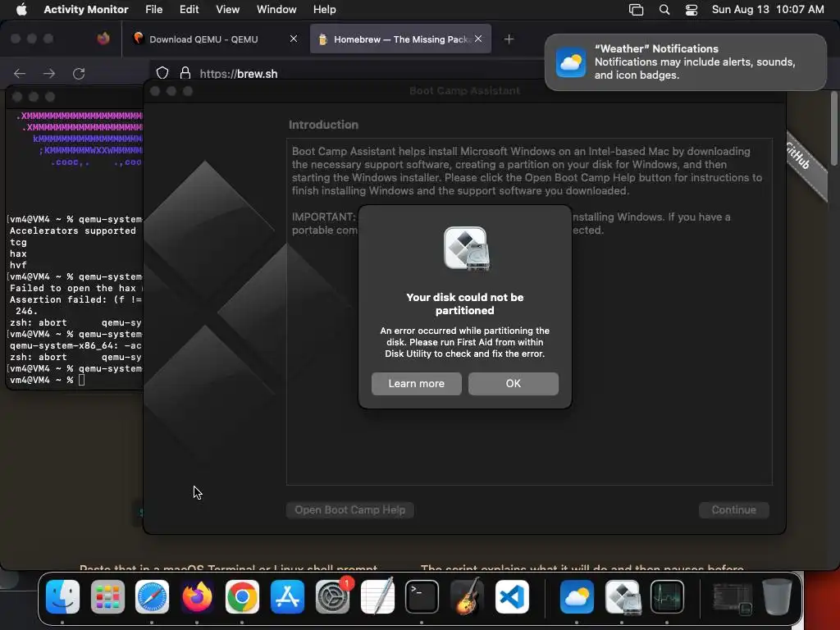Click the browser page scrollbar
Viewport: 840px width, 630px height.
click(833, 129)
